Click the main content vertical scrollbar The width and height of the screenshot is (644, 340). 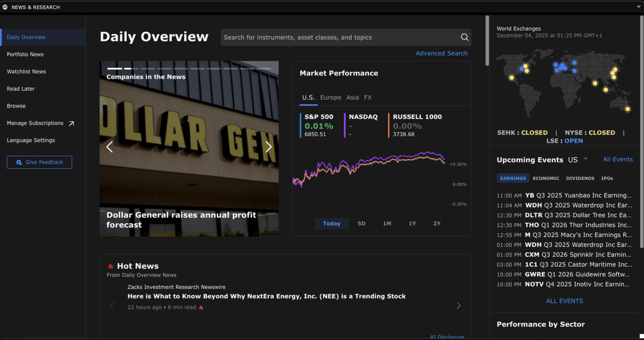[487, 41]
